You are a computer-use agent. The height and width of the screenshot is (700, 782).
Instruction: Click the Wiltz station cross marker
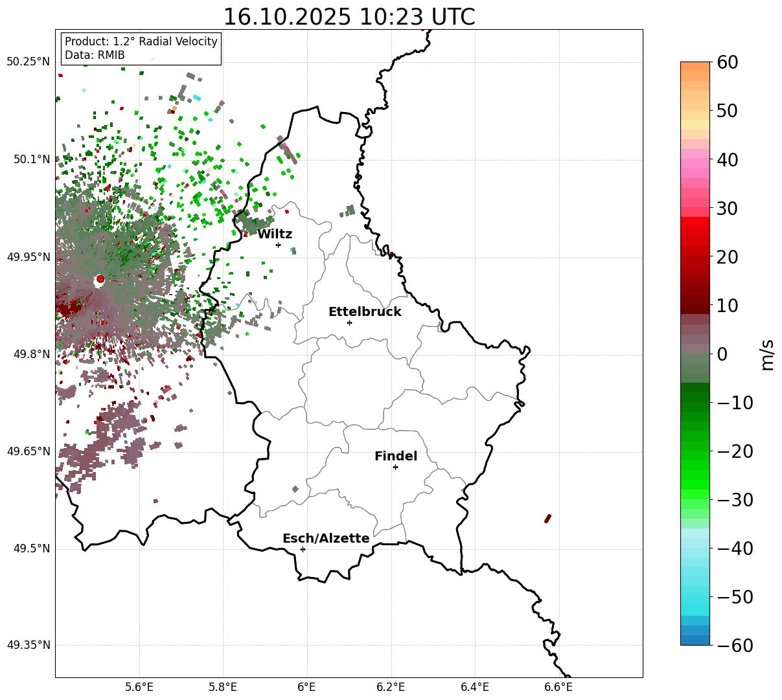(x=278, y=245)
